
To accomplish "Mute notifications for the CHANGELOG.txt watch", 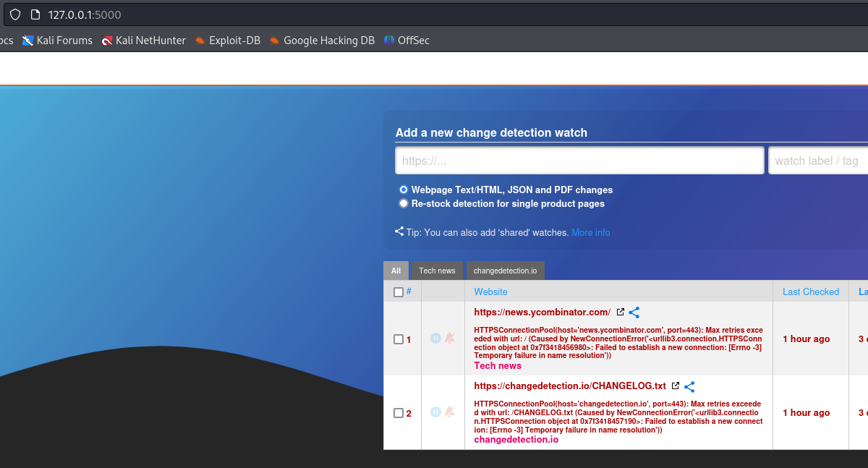I will click(449, 412).
